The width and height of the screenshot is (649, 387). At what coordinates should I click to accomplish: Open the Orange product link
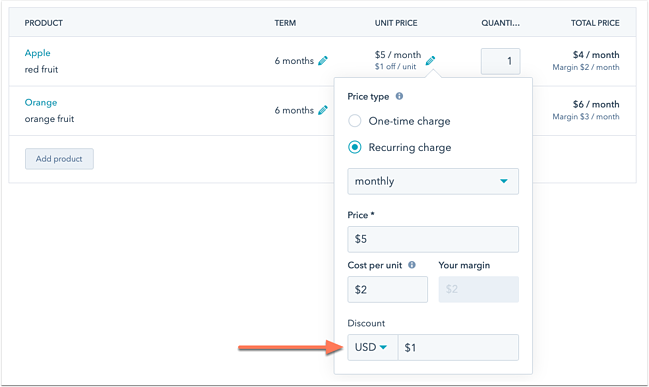tap(41, 103)
